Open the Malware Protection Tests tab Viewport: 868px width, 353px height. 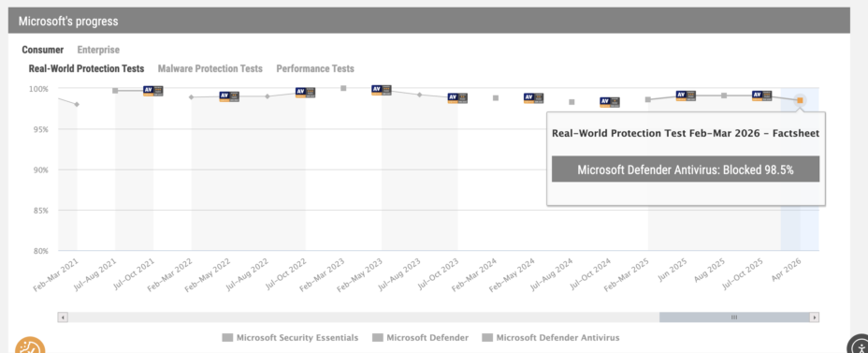click(x=210, y=68)
